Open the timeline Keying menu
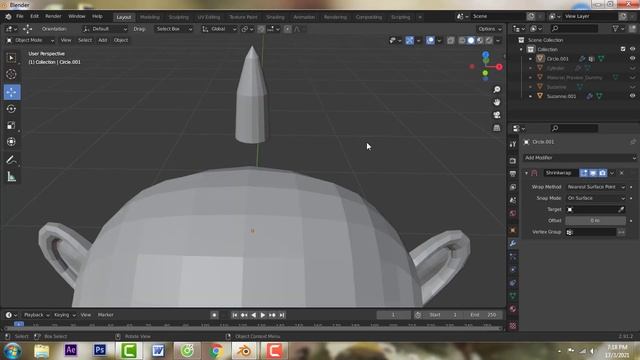This screenshot has height=360, width=640. tap(64, 315)
